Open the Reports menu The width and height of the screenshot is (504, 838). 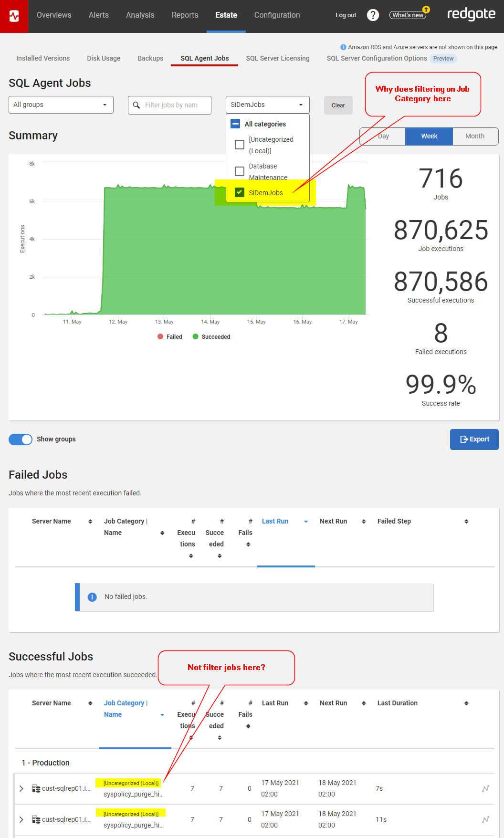[185, 15]
